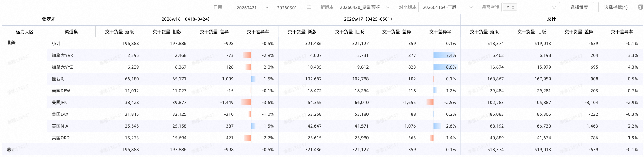The image size is (644, 157).
Task: Click the blue 8.6% variance bar
Action: tap(445, 67)
